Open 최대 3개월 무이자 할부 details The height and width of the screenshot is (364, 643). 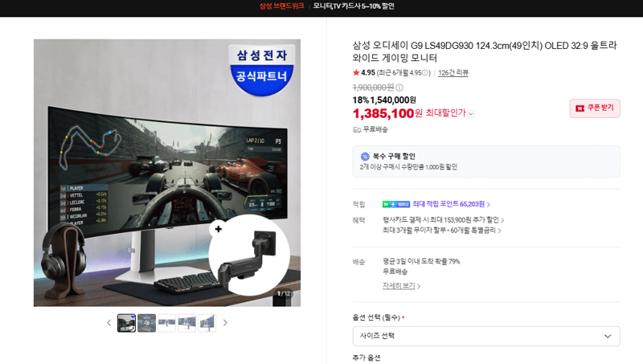click(441, 231)
